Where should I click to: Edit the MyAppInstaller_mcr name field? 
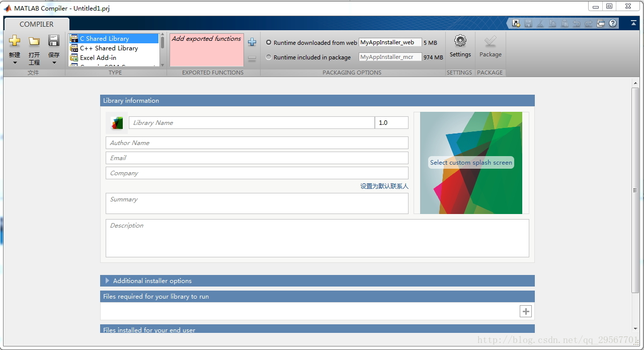(390, 57)
